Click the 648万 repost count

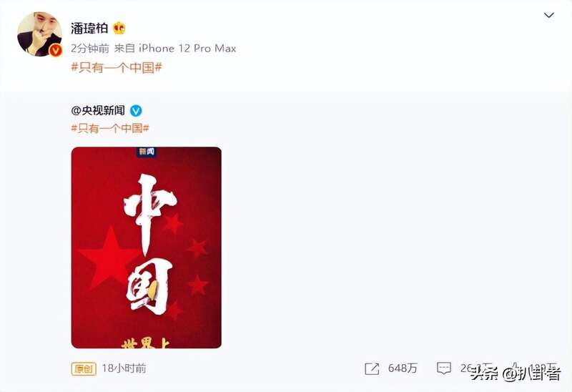[403, 368]
